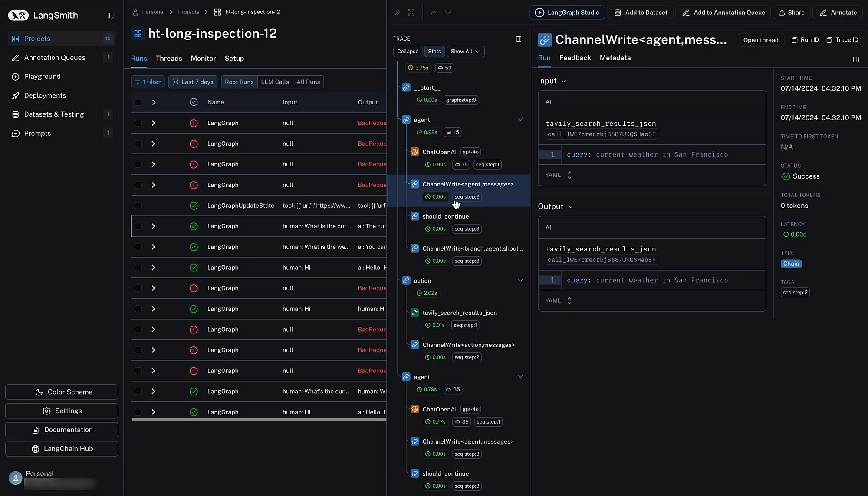
Task: Open the Show All dropdown
Action: [465, 52]
